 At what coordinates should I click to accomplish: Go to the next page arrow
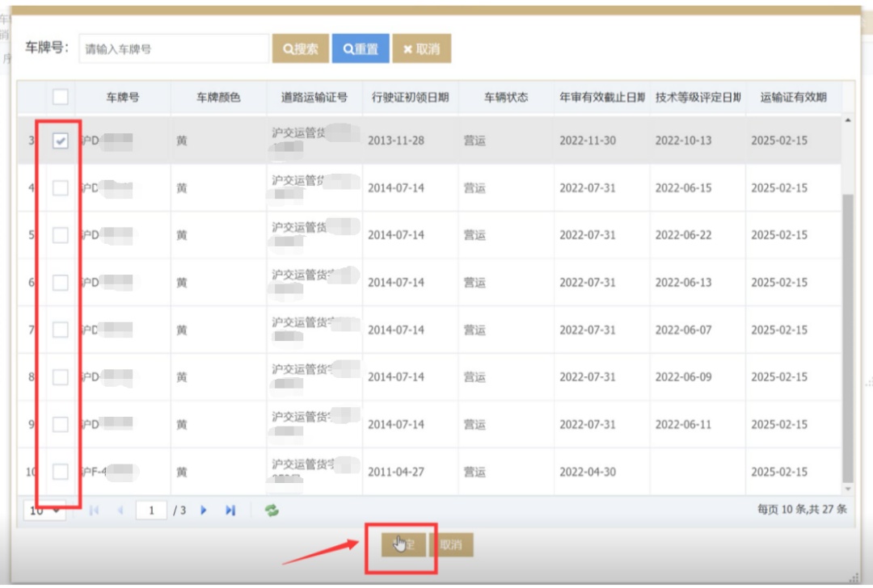tap(204, 510)
